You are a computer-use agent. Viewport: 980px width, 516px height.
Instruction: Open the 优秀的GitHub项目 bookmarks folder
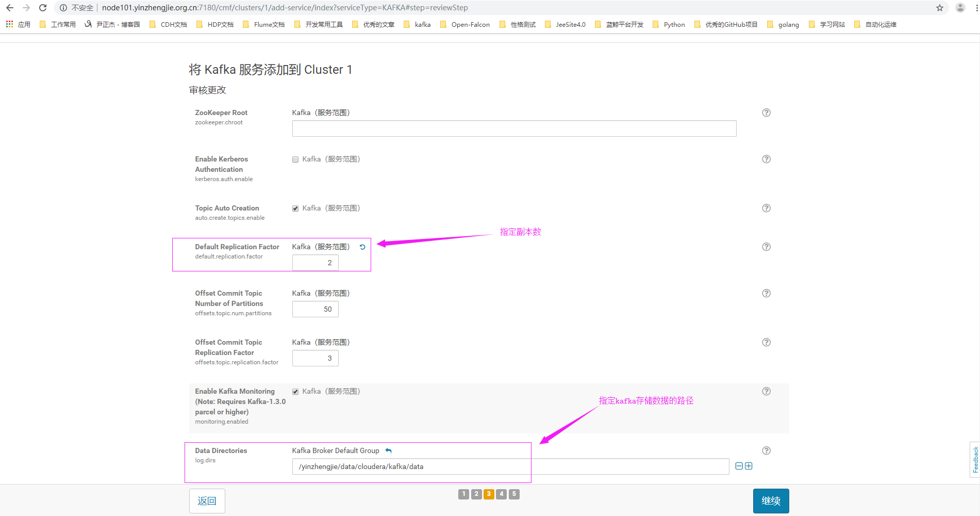730,24
